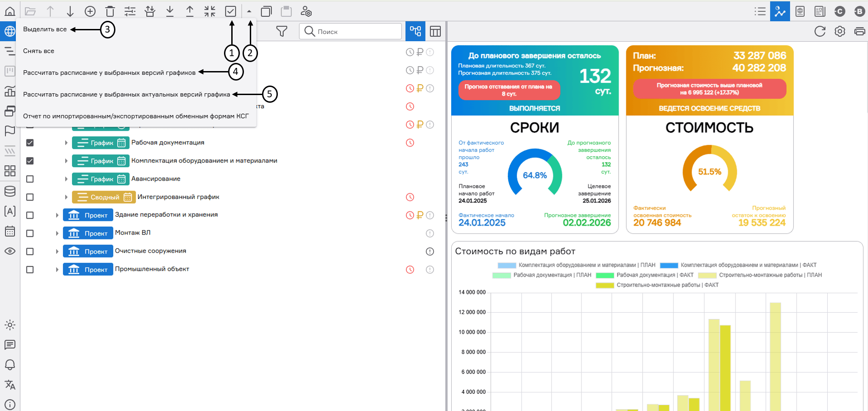Open the calendar icon in the left sidebar
The height and width of the screenshot is (411, 868).
pyautogui.click(x=10, y=231)
